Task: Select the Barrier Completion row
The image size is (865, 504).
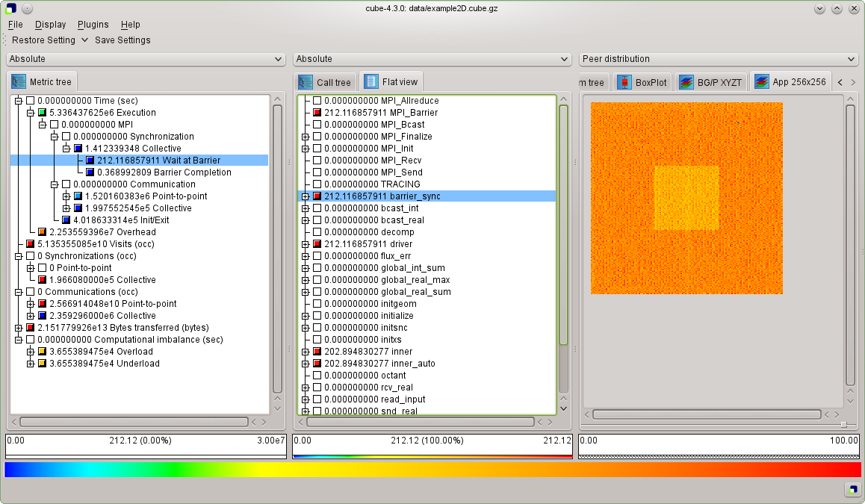Action: point(164,172)
